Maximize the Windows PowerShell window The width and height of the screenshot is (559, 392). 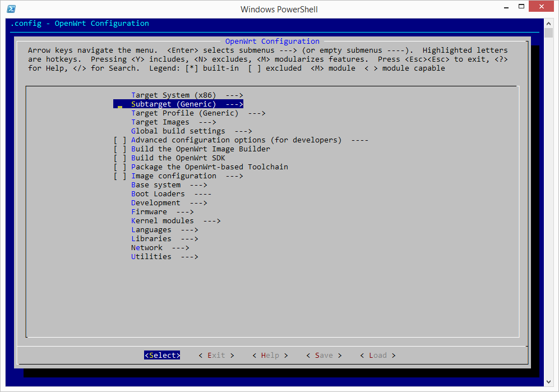pyautogui.click(x=521, y=7)
